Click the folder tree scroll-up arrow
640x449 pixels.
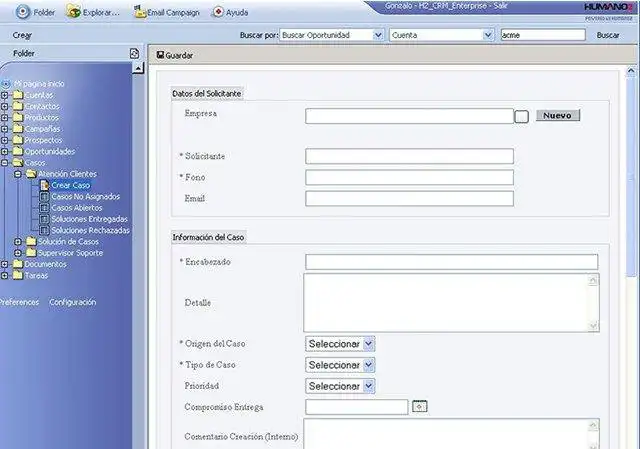tap(138, 68)
